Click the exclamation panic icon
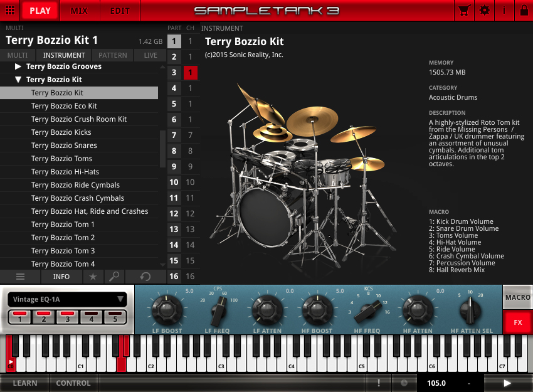The image size is (533, 392). pos(379,383)
